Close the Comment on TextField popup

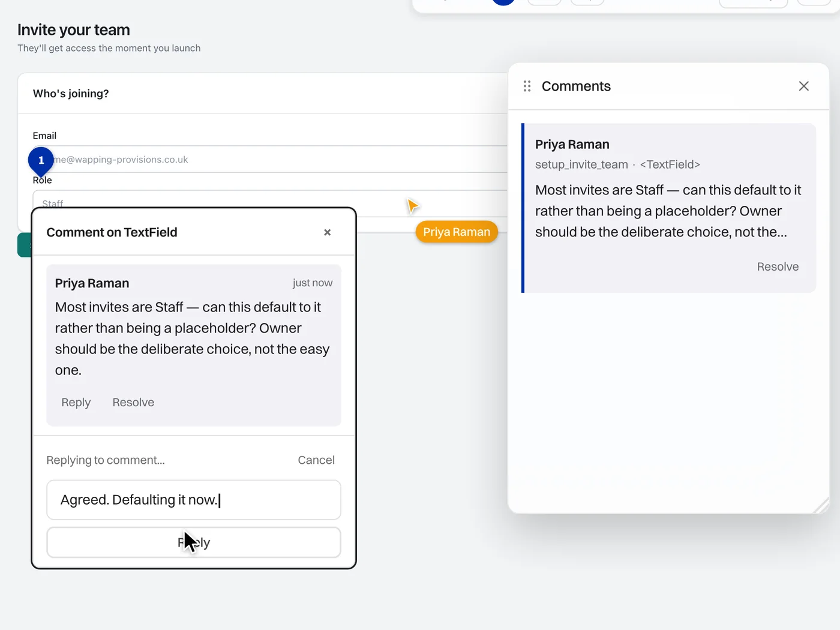(328, 232)
